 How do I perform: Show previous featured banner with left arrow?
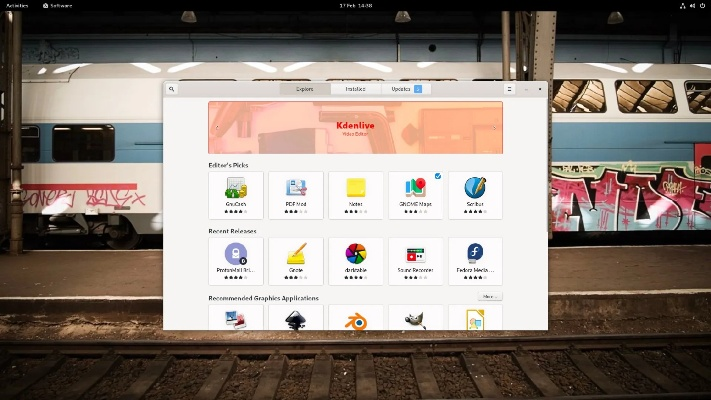click(216, 127)
